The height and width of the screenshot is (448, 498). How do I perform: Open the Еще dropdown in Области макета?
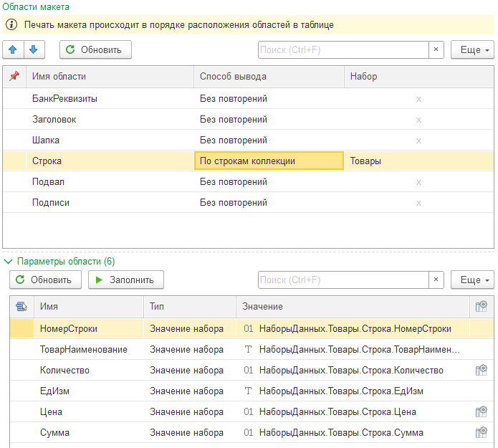point(472,49)
